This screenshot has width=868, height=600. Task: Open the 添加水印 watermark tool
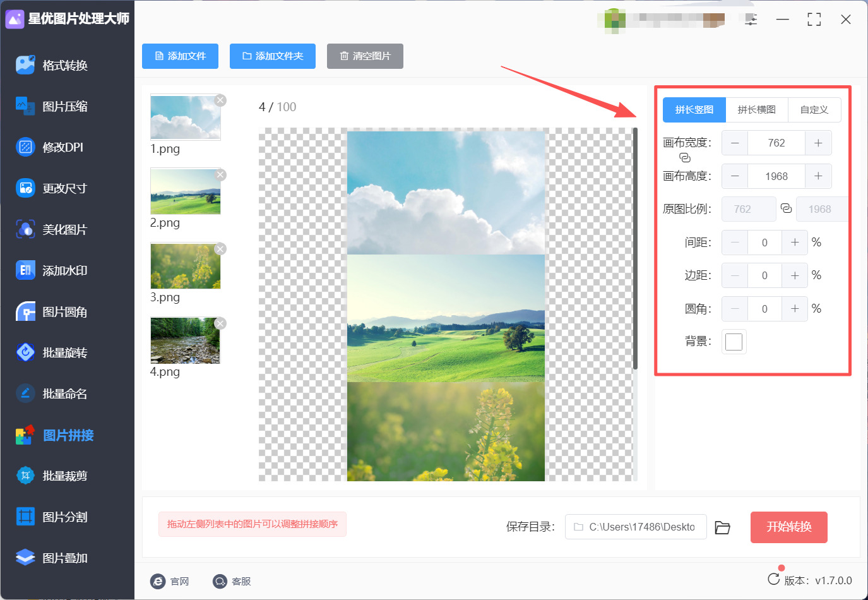point(52,270)
